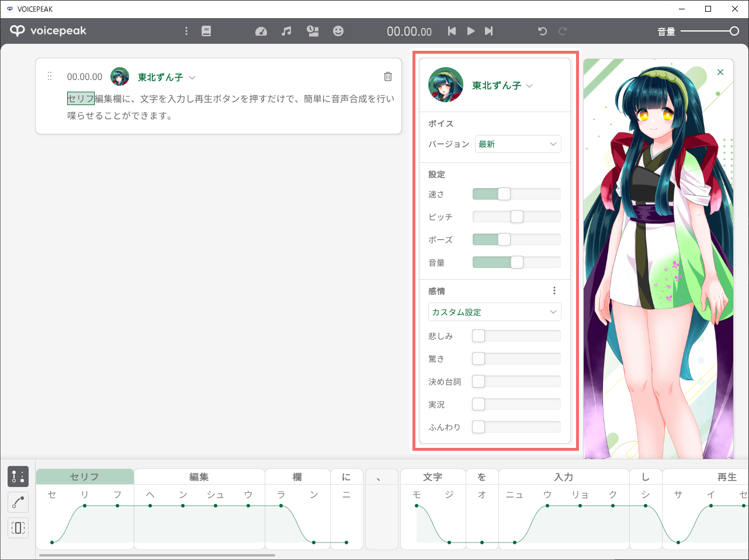
Task: Click the を particle tab in timeline
Action: click(x=482, y=476)
